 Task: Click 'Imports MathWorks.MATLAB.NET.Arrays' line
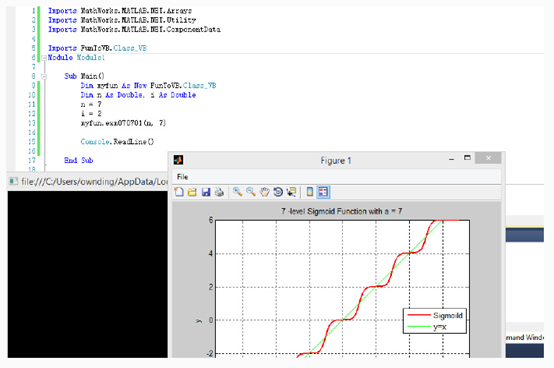coord(120,11)
